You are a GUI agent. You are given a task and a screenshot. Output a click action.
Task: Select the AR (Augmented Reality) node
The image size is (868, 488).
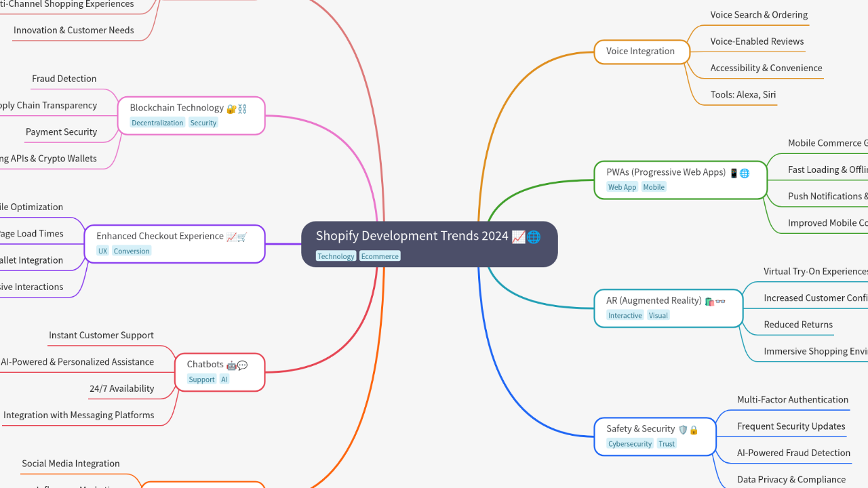[x=669, y=308]
